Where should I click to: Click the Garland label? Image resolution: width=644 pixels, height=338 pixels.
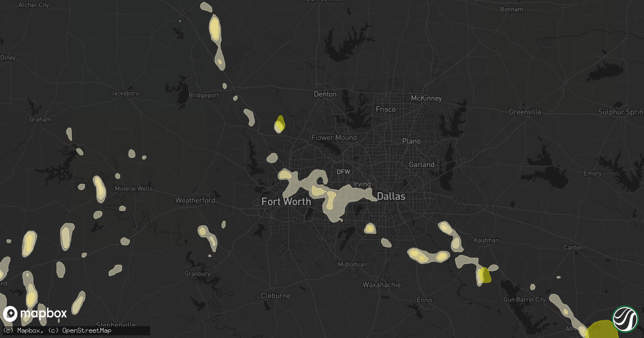click(x=422, y=164)
